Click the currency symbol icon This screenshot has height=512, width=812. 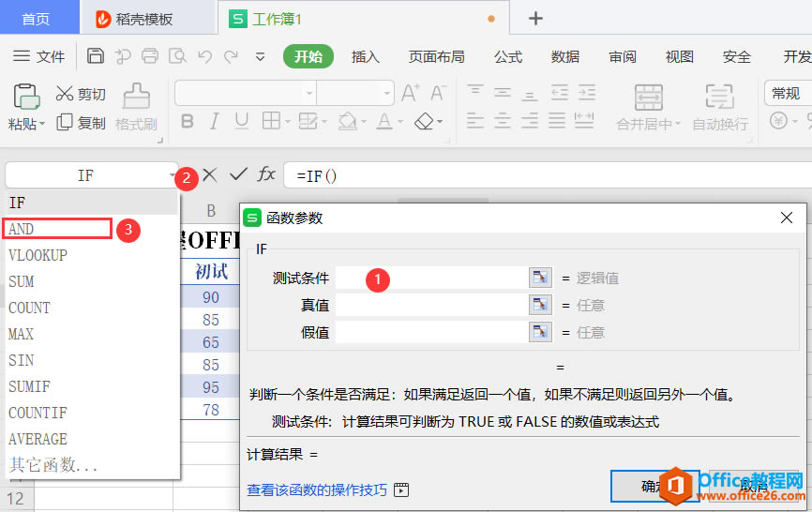[x=778, y=121]
